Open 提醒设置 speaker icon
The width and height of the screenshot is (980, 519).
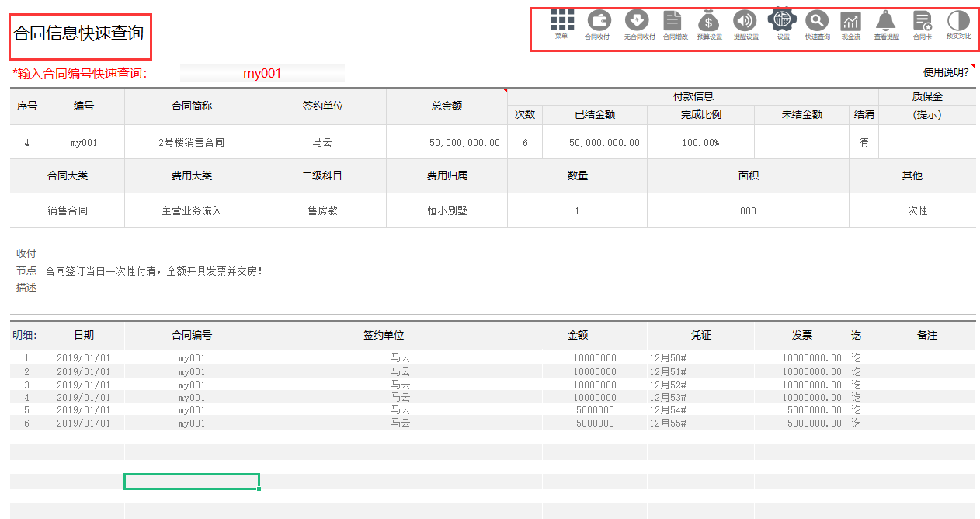click(744, 22)
